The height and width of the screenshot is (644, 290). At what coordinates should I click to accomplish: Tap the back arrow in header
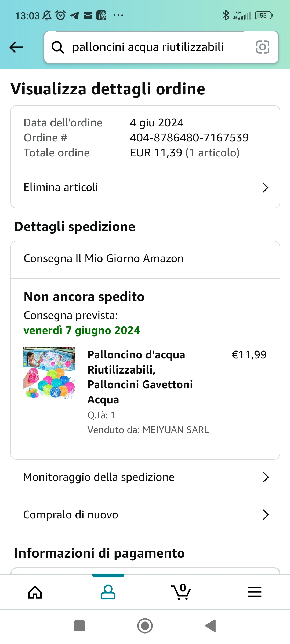pos(16,47)
